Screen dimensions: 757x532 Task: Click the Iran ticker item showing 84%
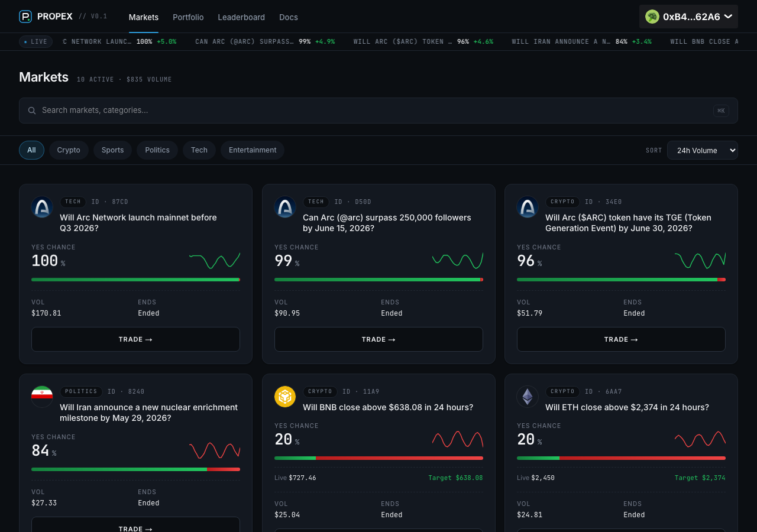[581, 42]
